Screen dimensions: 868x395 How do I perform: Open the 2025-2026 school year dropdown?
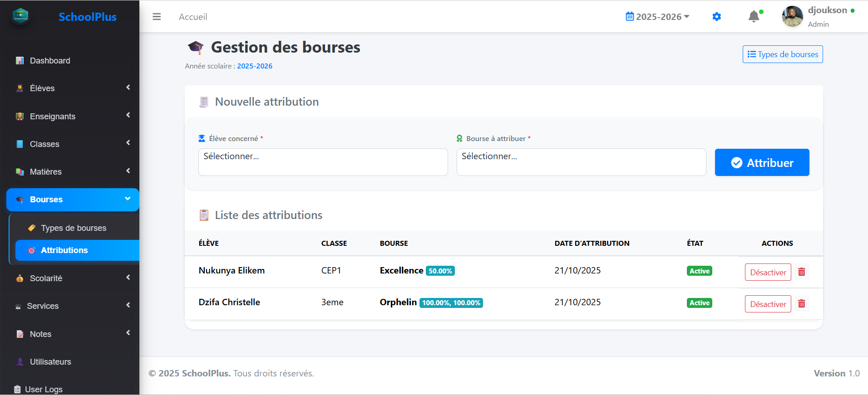657,17
